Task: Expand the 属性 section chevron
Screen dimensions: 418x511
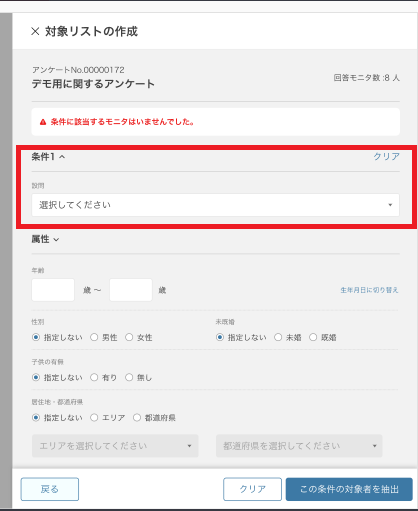Action: [x=56, y=240]
